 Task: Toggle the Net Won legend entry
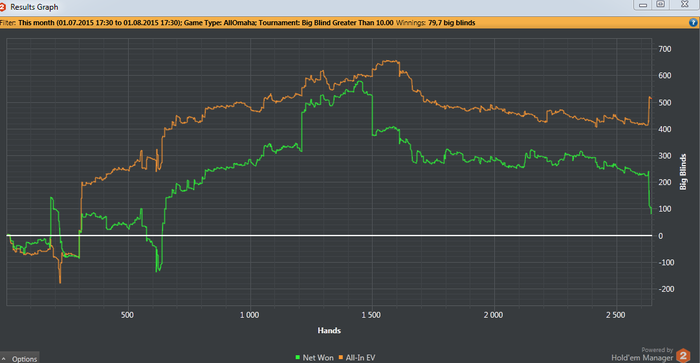pos(314,358)
